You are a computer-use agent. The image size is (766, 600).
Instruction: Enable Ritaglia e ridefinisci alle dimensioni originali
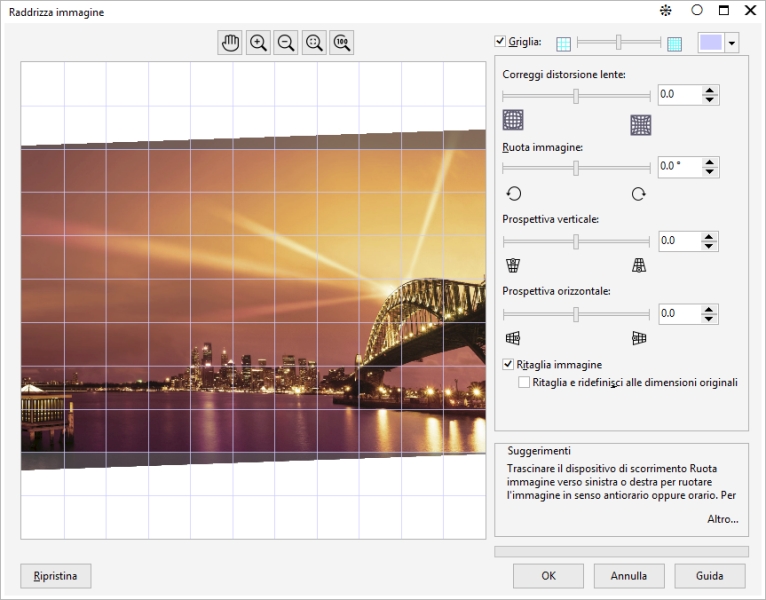point(524,382)
